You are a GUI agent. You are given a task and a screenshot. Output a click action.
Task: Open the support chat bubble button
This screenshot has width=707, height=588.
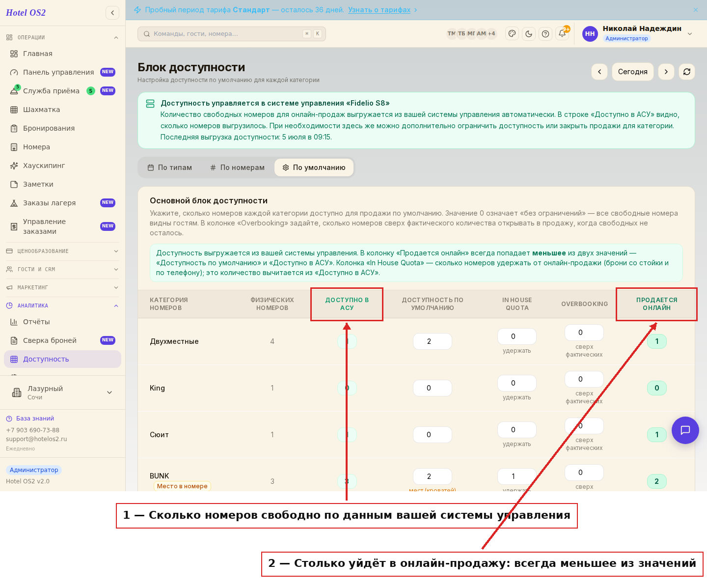click(x=685, y=430)
